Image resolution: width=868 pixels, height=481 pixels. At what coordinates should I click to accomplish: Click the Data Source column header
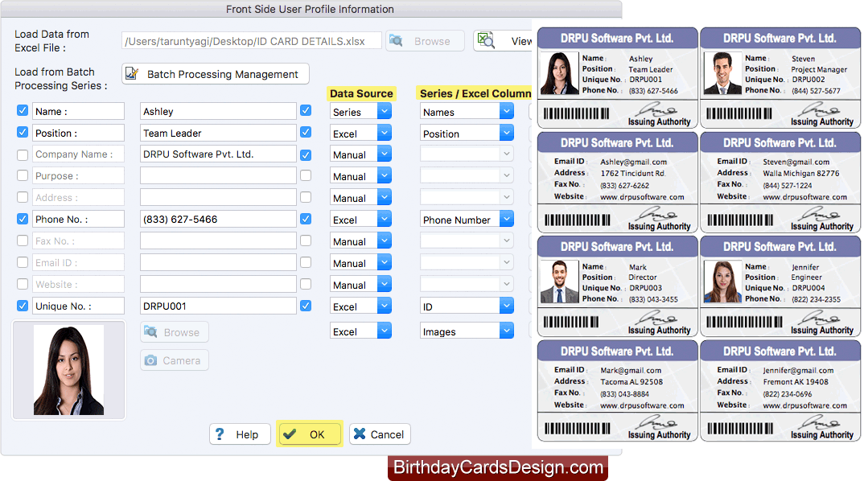[361, 93]
